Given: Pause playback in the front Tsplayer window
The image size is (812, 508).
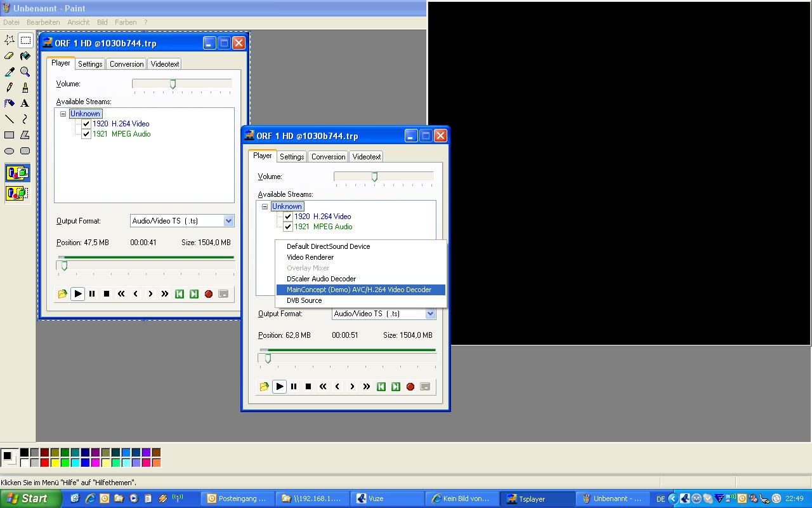Looking at the screenshot, I should 294,386.
